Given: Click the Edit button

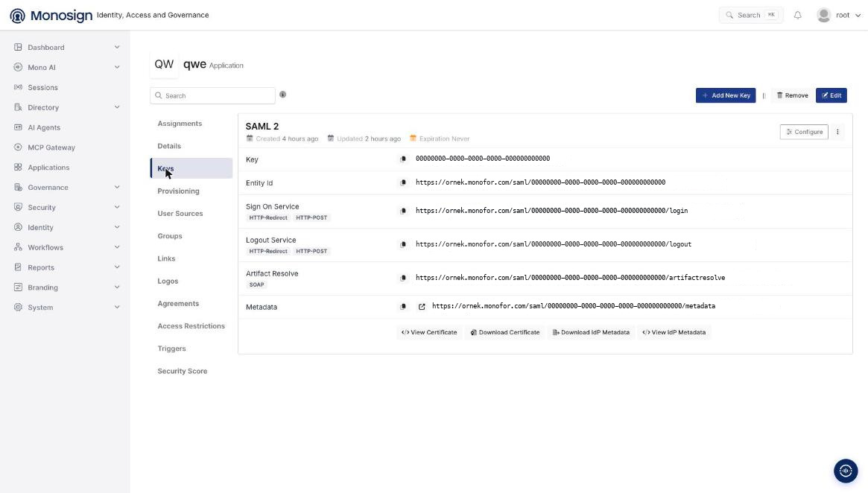Looking at the screenshot, I should (831, 95).
